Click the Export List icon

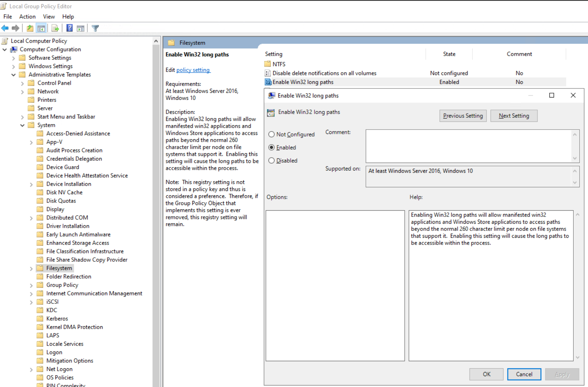pyautogui.click(x=55, y=28)
